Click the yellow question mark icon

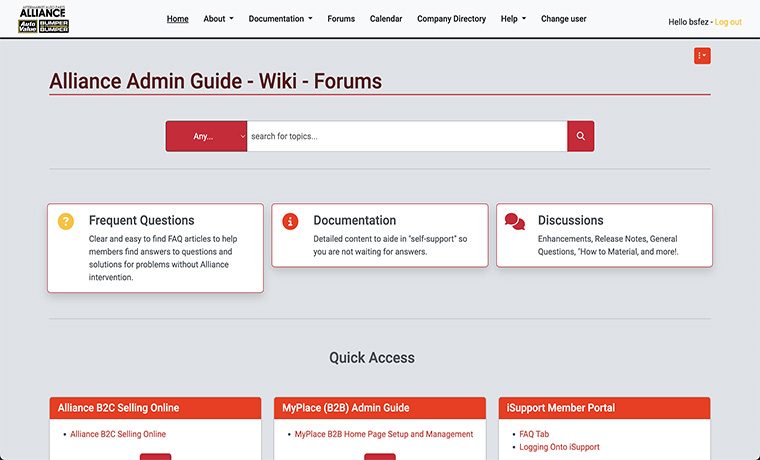click(x=66, y=221)
